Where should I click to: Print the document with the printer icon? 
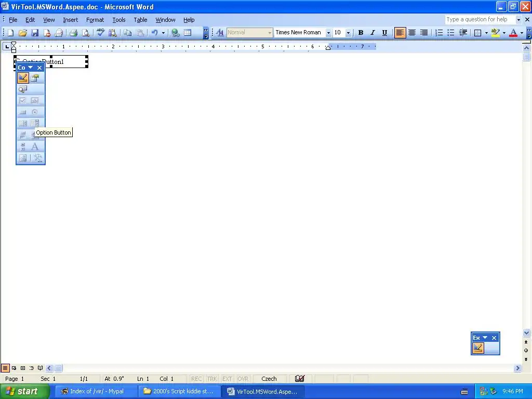pyautogui.click(x=74, y=33)
